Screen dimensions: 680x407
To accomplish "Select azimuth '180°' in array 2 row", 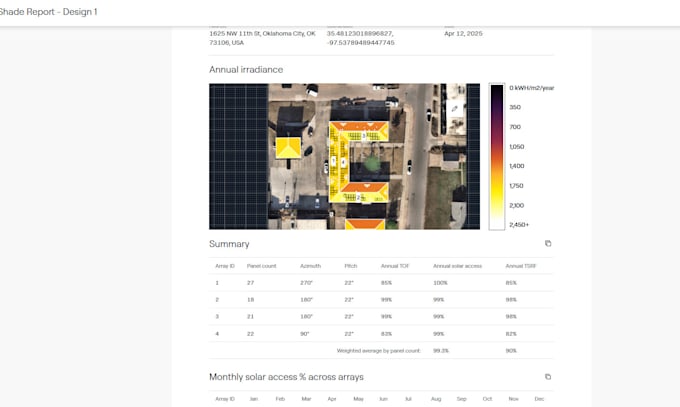I will pos(306,300).
